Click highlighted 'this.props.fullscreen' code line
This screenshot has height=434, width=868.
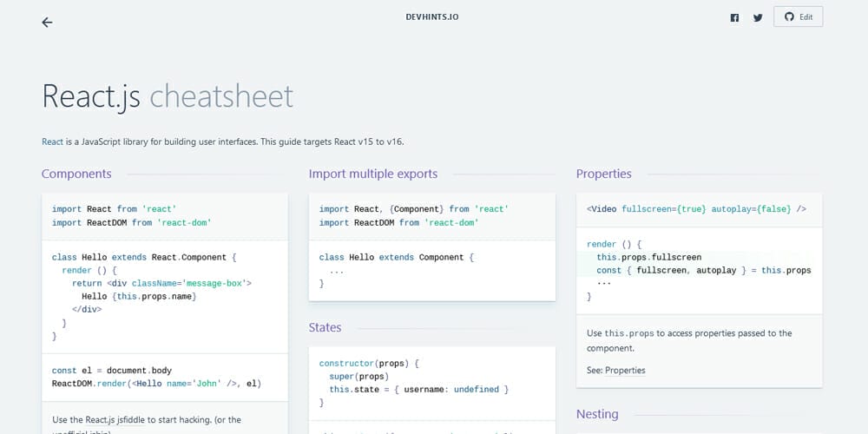(648, 258)
